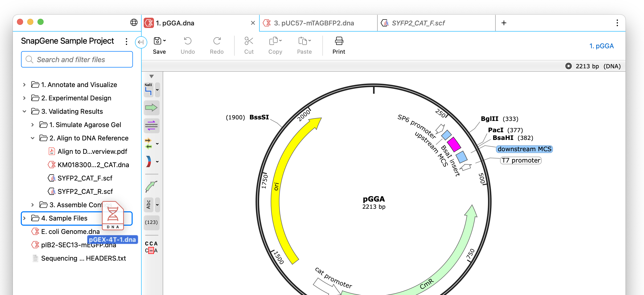Collapse the 2. Align to DNA Reference folder
The width and height of the screenshot is (644, 295).
(x=32, y=138)
